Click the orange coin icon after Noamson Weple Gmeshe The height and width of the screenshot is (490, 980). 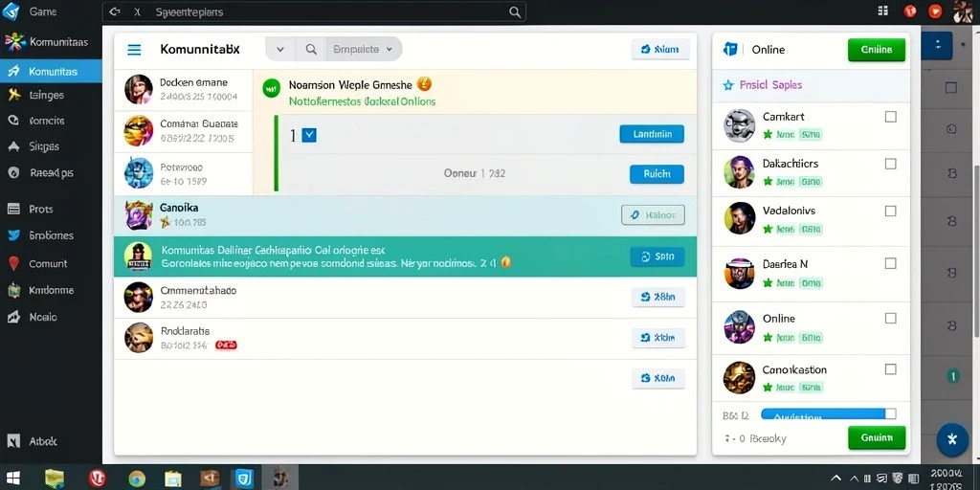[424, 83]
